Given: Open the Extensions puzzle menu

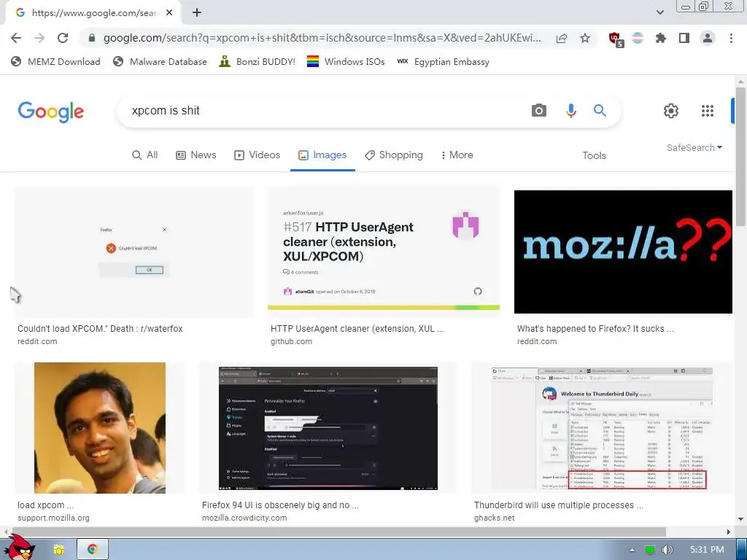Looking at the screenshot, I should pyautogui.click(x=661, y=38).
